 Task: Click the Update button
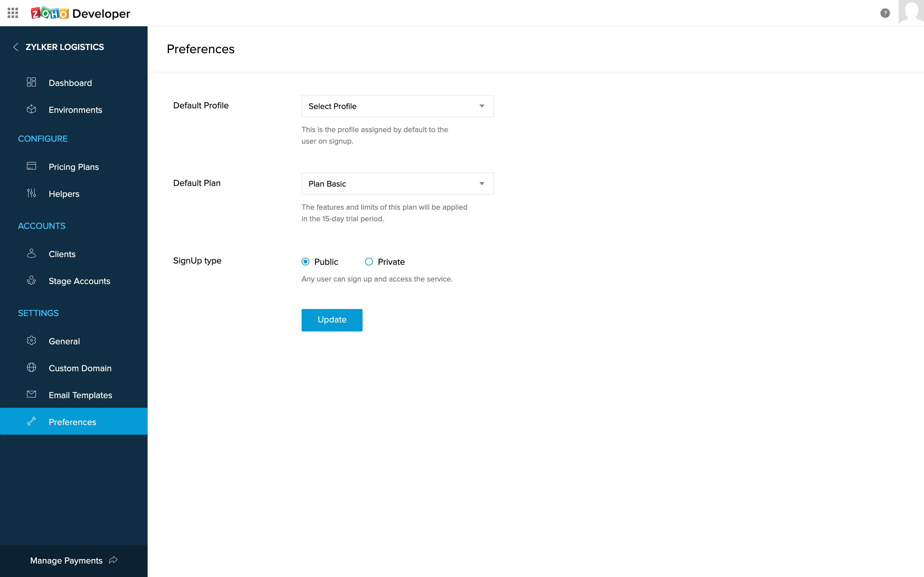point(332,320)
